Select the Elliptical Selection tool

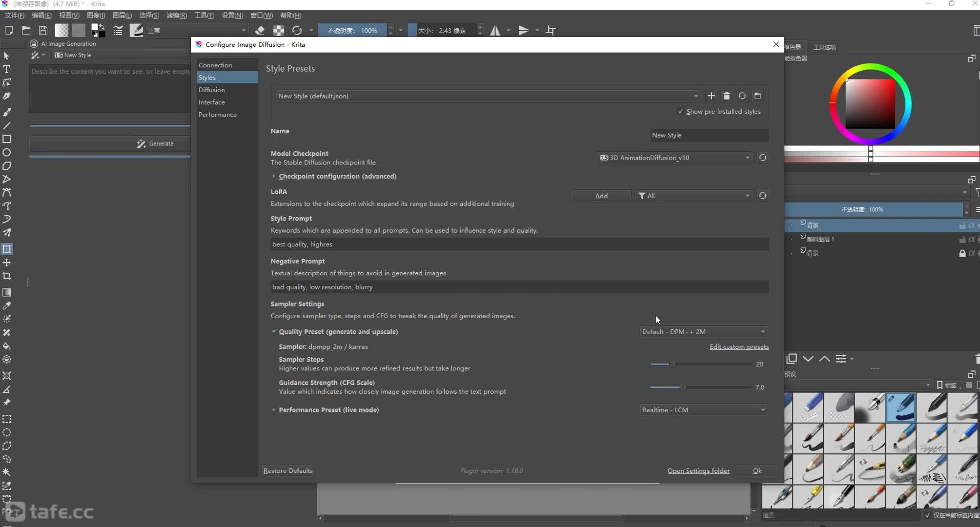7,432
